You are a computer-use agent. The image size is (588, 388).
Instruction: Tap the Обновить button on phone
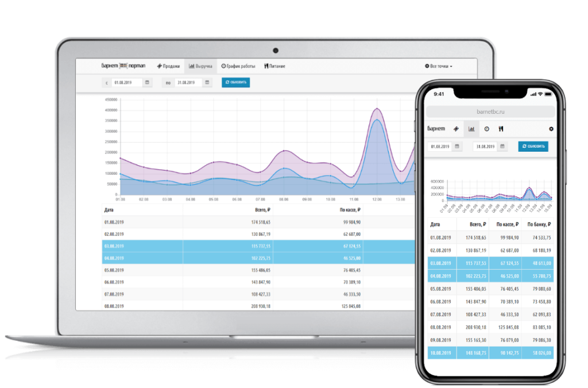(533, 147)
